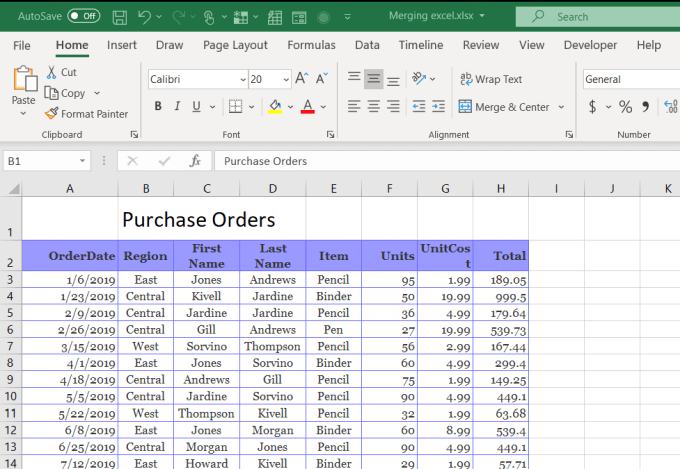Toggle the AutoSave switch
This screenshot has height=469, width=680.
click(x=84, y=16)
